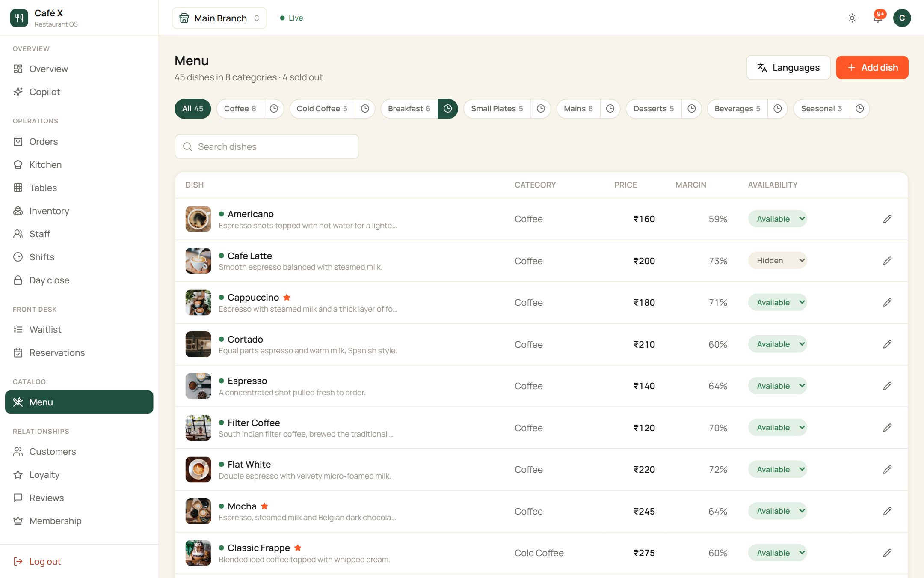924x578 pixels.
Task: Click the clock icon beside Seasonal
Action: point(859,109)
